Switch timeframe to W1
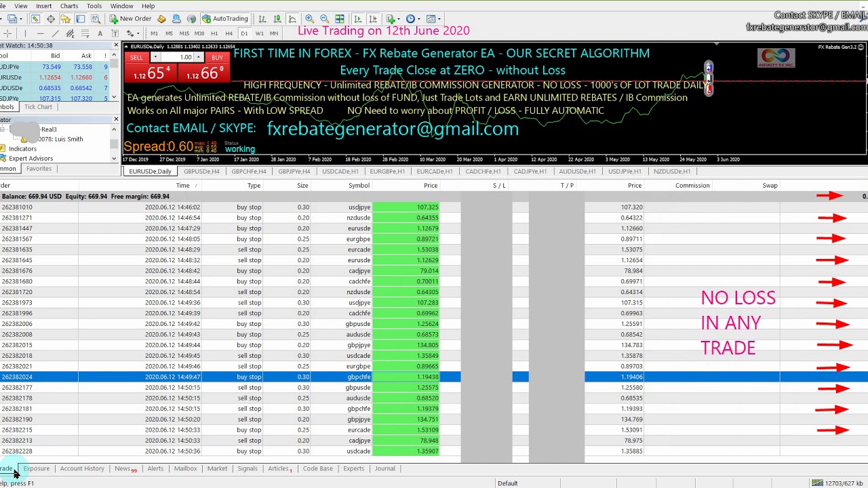868x488 pixels. (259, 33)
